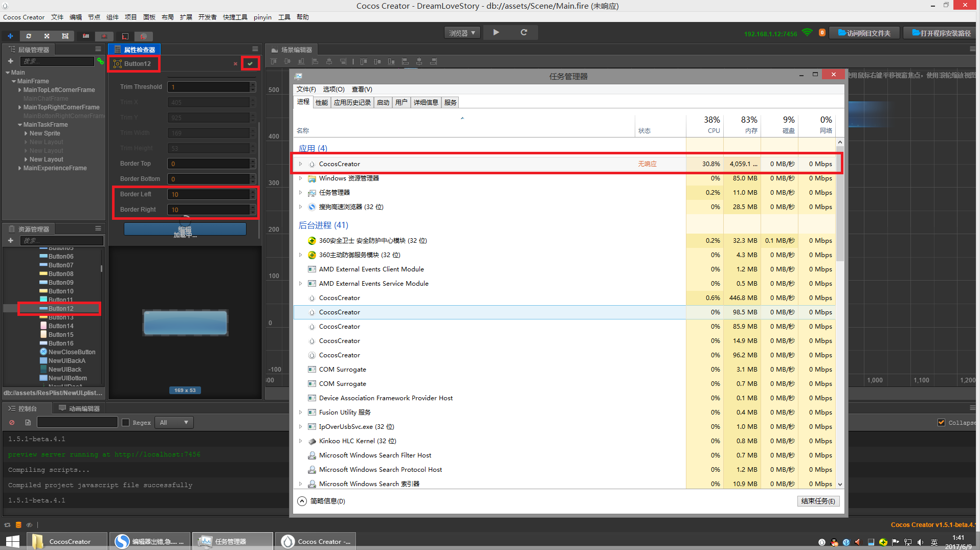
Task: Open the preview platform 浏览器 dropdown
Action: (x=462, y=33)
